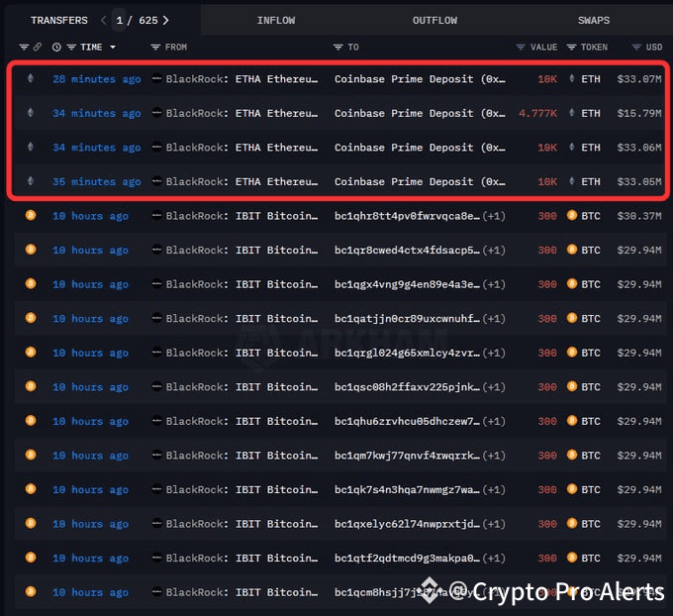Open address bc1qr8cwed4ctx4fdsacp5
Screen dimensions: 673x616
407,250
